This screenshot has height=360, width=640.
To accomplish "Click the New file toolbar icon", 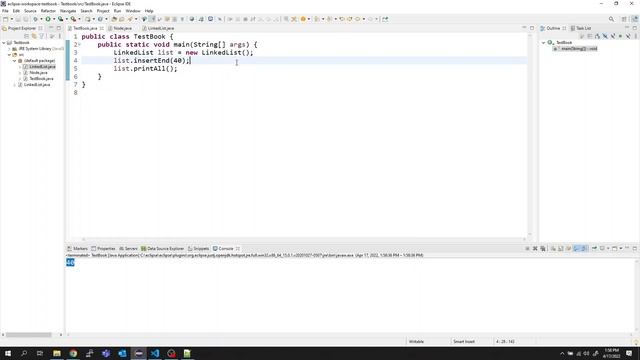I will point(5,19).
